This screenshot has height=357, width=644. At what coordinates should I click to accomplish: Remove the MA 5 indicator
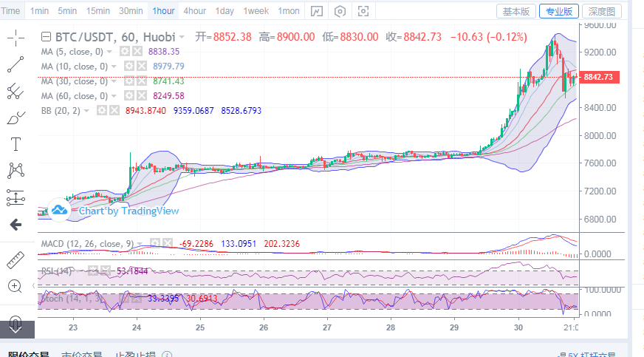pyautogui.click(x=137, y=51)
